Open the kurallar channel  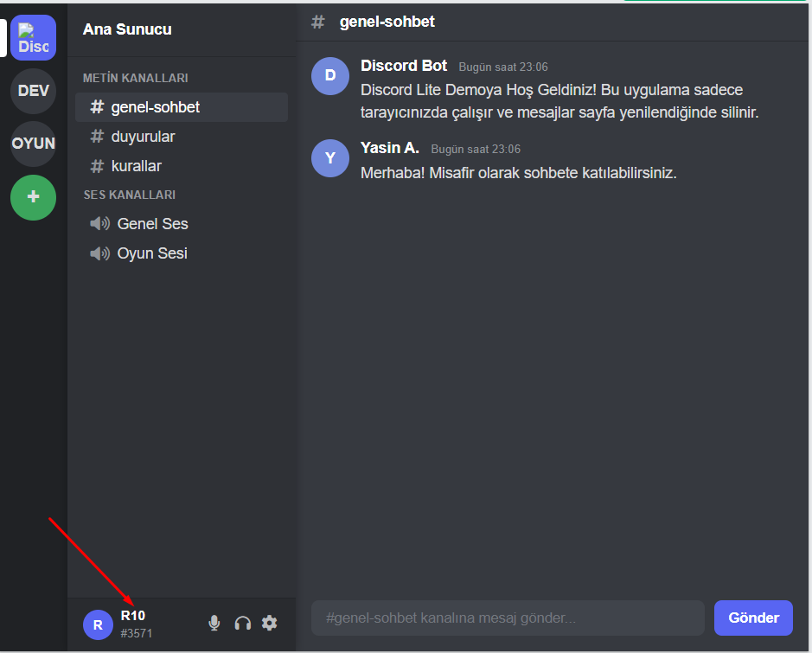point(182,166)
